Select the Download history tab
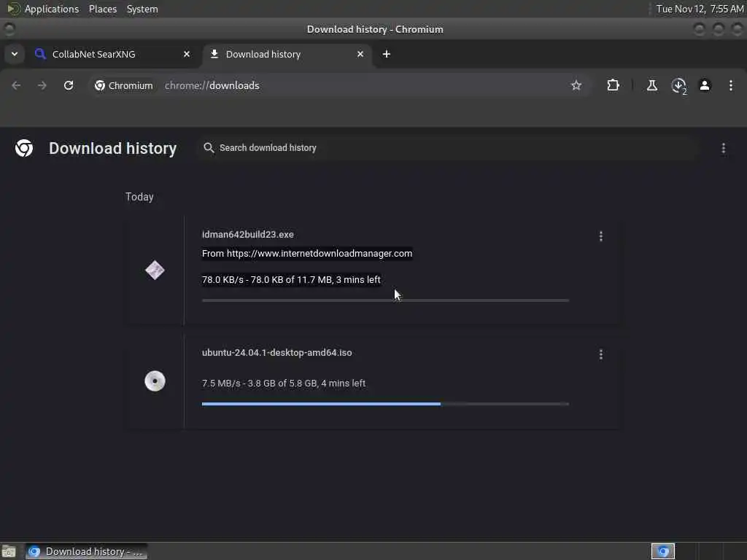The width and height of the screenshot is (747, 560). click(287, 54)
